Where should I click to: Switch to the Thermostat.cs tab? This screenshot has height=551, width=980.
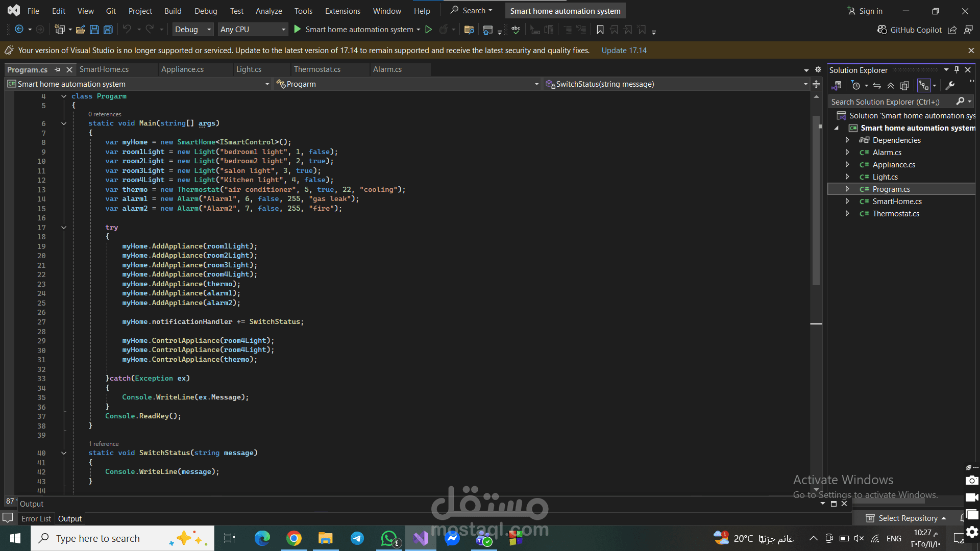[317, 69]
